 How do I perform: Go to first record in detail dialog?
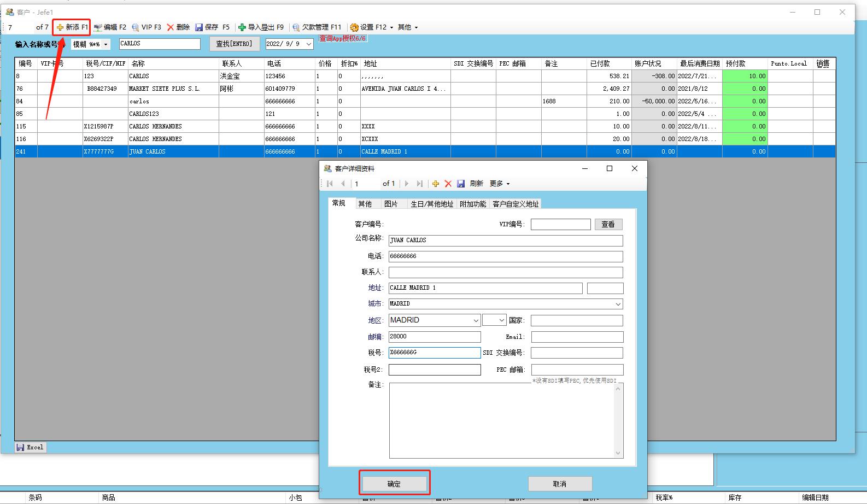point(330,184)
